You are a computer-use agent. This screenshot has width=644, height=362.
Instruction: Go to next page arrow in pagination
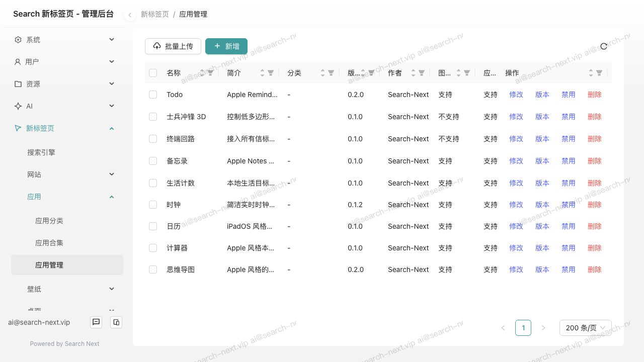(x=543, y=328)
